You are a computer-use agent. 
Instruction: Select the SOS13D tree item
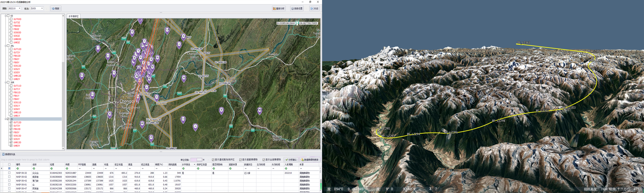17,136
